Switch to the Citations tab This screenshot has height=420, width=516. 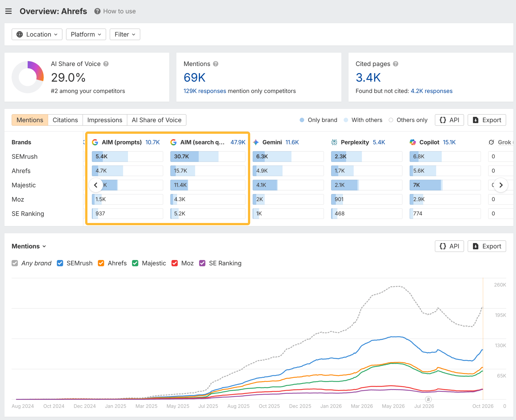click(65, 120)
